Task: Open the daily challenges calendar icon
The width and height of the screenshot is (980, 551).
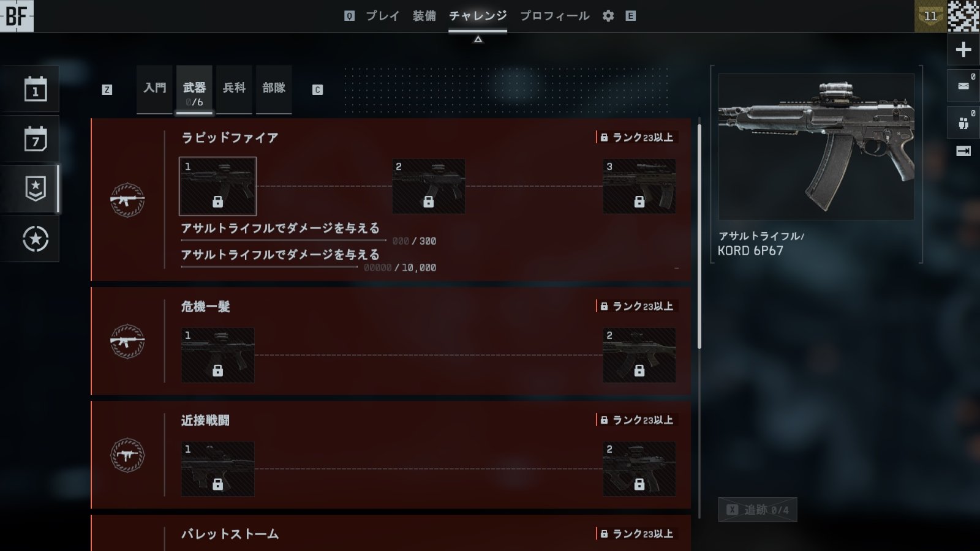Action: pos(35,90)
